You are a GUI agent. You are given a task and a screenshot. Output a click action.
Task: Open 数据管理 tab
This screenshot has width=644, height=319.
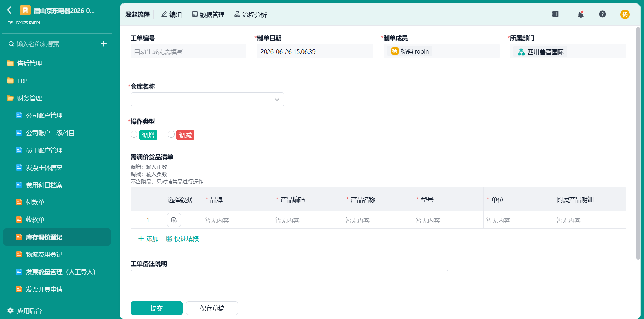click(x=208, y=15)
